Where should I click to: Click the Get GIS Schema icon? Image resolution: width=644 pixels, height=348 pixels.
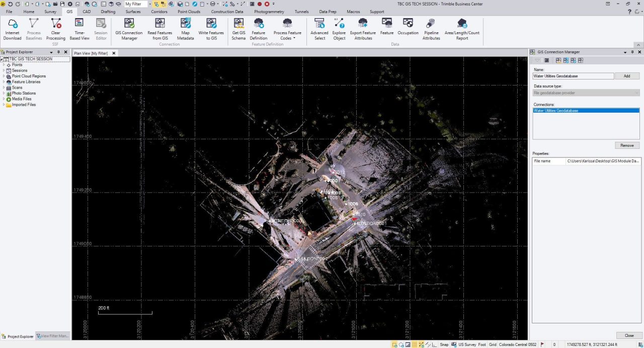point(238,29)
